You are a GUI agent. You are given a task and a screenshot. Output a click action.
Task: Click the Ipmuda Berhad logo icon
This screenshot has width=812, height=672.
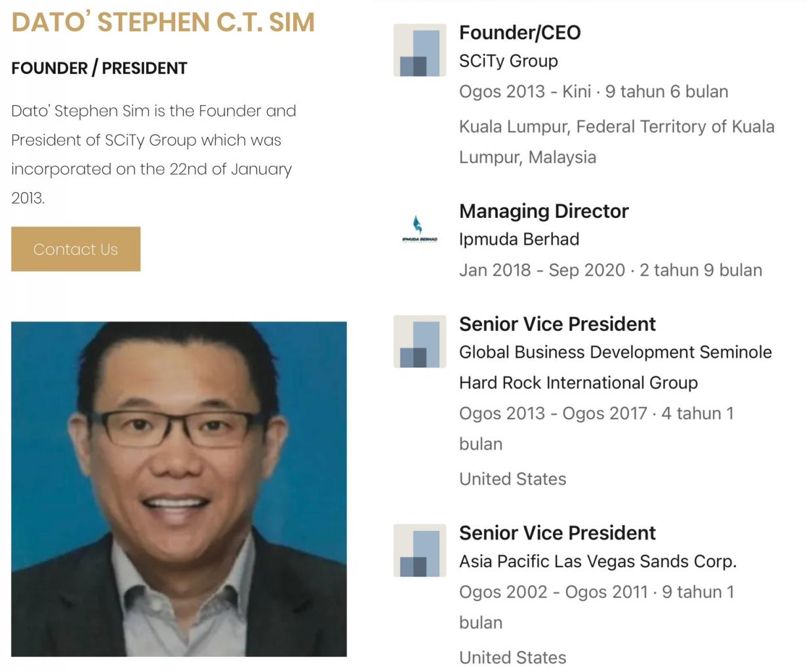(x=419, y=230)
